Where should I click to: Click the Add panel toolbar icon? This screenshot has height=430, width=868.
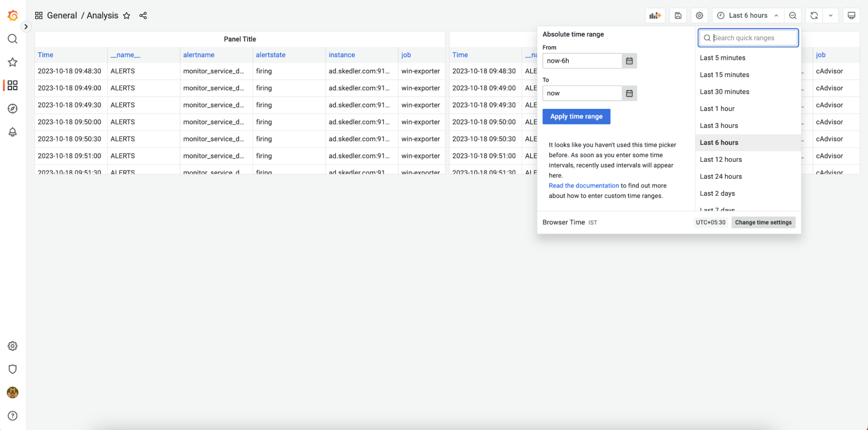[x=655, y=15]
